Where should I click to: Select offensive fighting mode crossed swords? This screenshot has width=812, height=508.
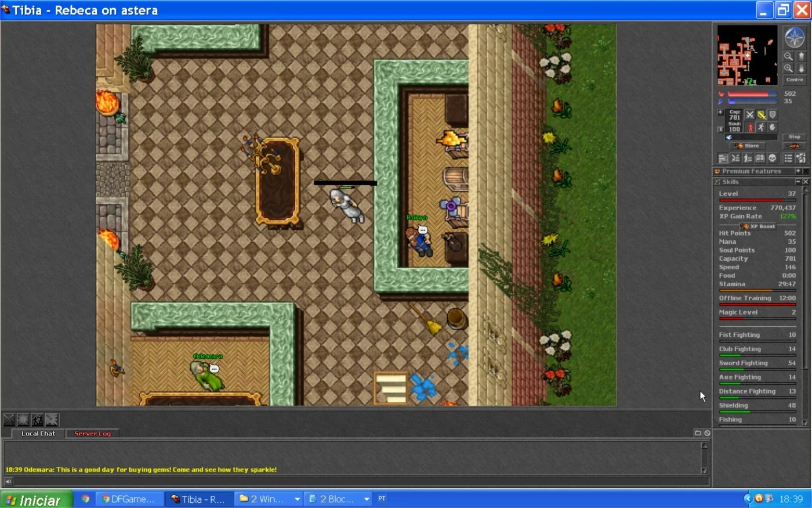750,115
